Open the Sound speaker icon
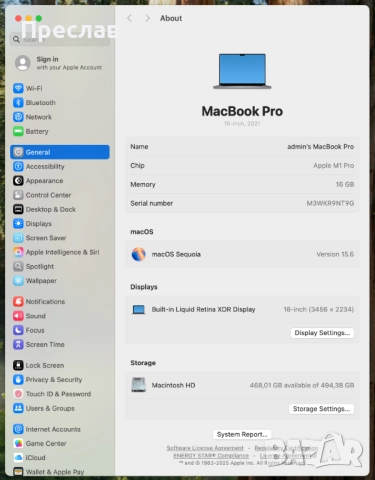The height and width of the screenshot is (480, 375). click(18, 316)
